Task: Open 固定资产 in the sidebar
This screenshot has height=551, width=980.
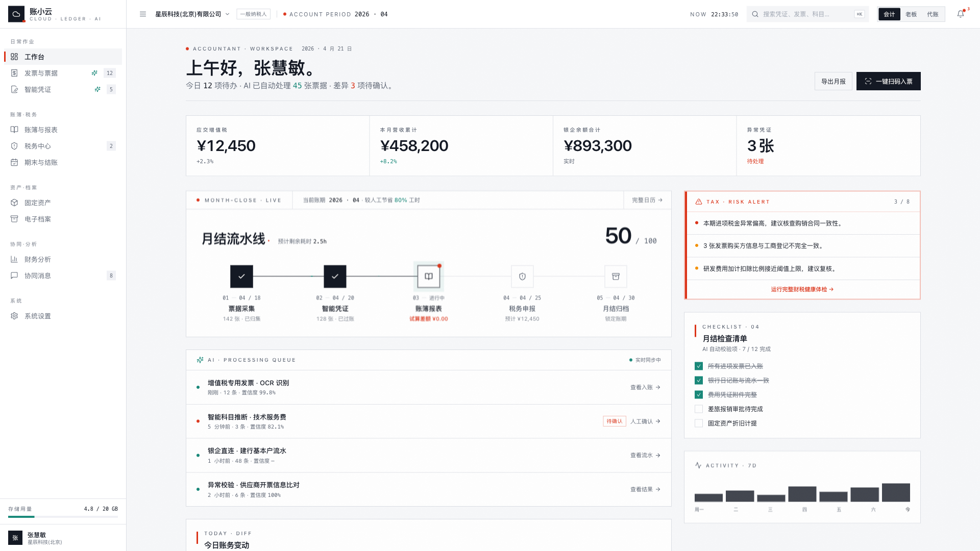Action: [x=38, y=203]
